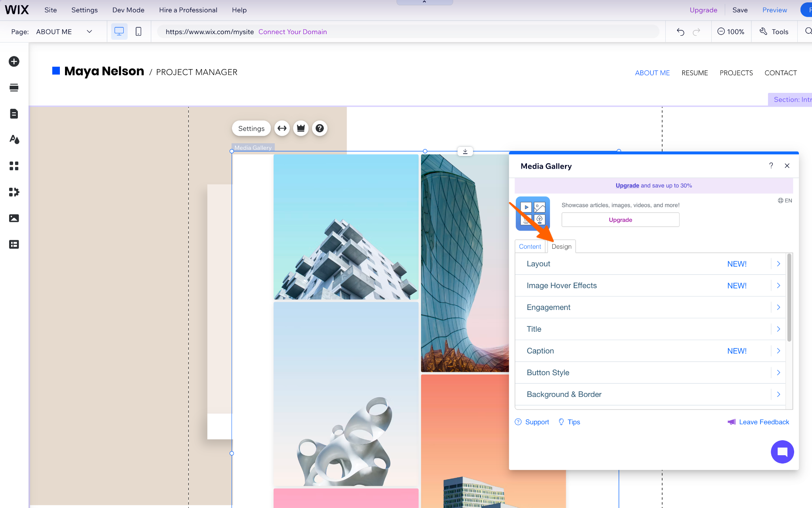Open the Add Elements plus icon
This screenshot has height=508, width=812.
14,62
